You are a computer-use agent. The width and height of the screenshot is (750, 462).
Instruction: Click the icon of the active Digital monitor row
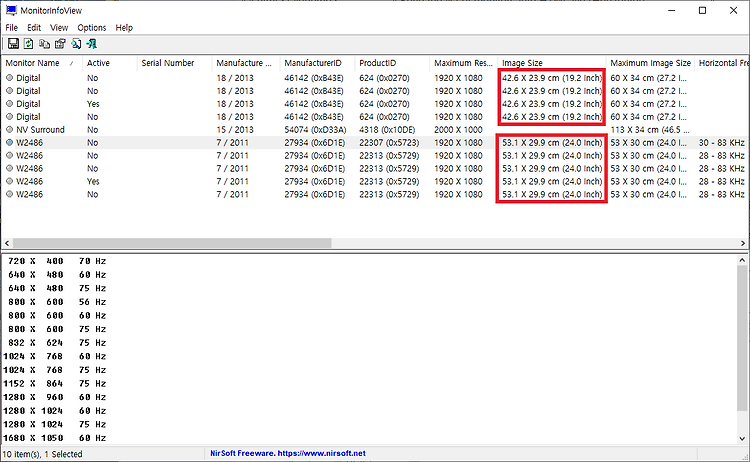click(x=10, y=104)
